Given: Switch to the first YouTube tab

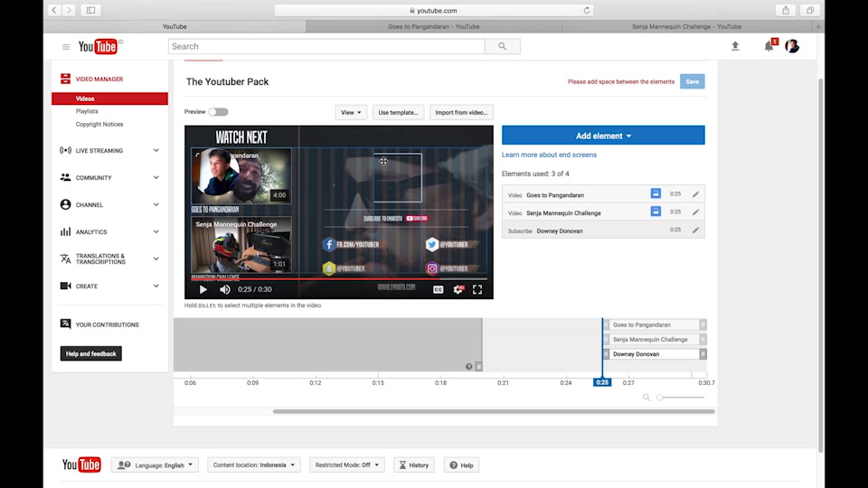Looking at the screenshot, I should [x=175, y=26].
